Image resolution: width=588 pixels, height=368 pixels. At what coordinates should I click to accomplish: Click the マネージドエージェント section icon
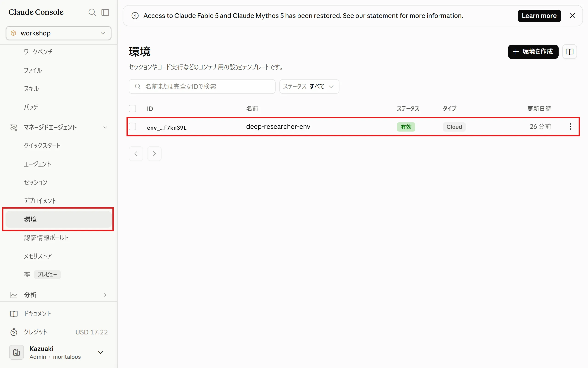coord(14,127)
